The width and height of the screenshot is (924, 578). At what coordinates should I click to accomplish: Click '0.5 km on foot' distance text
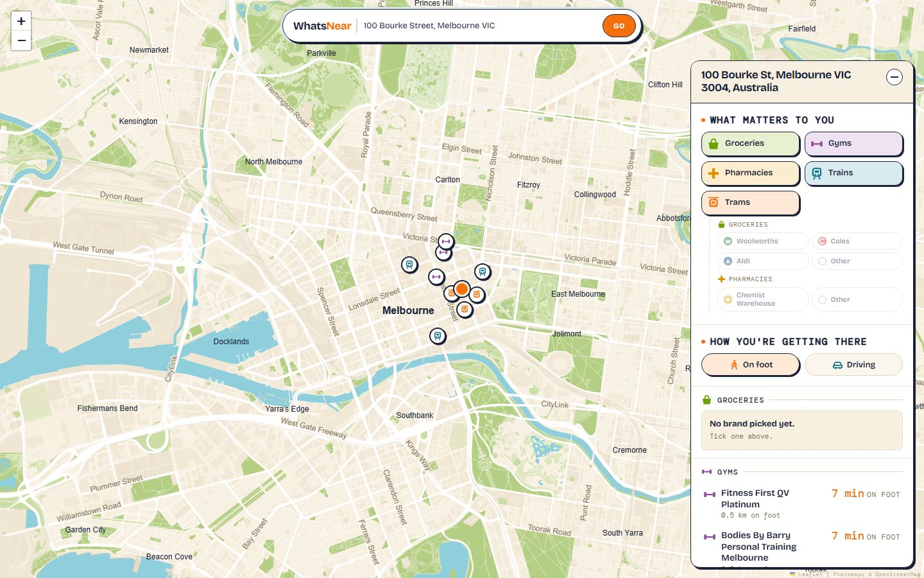pos(751,516)
